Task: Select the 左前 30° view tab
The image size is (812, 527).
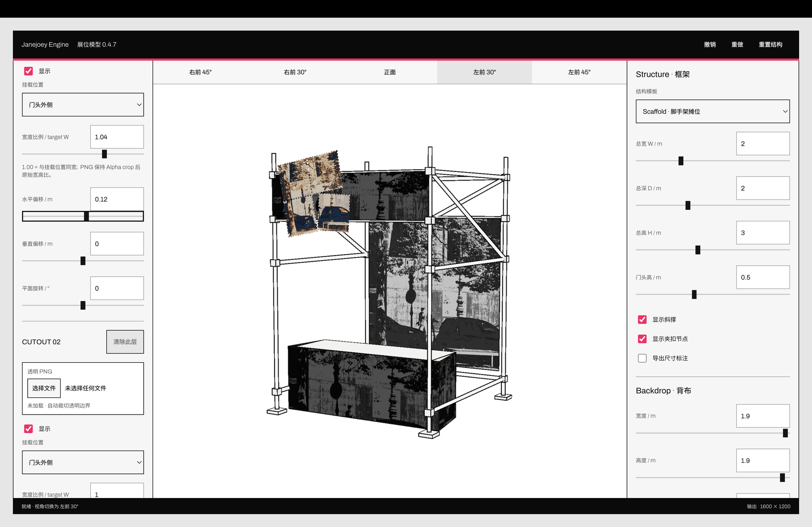Action: [x=485, y=72]
